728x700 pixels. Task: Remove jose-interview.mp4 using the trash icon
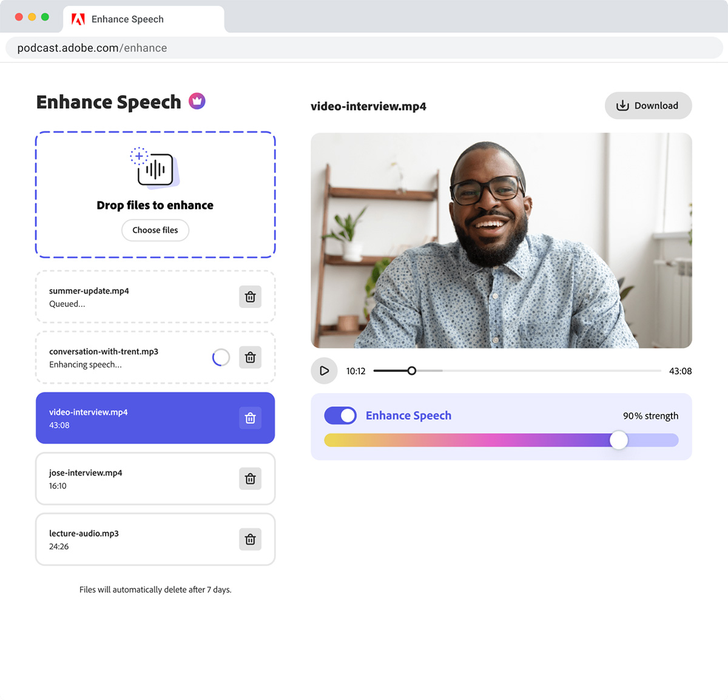250,479
